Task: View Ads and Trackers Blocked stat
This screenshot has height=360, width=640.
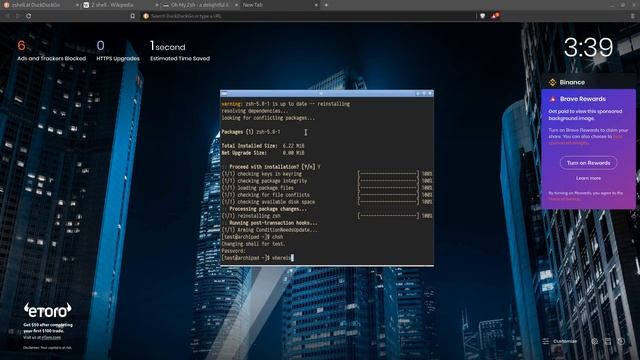Action: (51, 51)
